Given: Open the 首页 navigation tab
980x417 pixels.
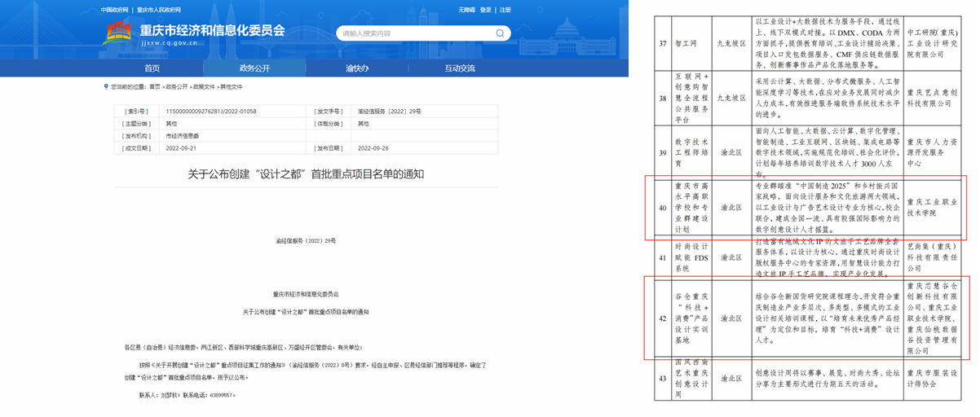Looking at the screenshot, I should pyautogui.click(x=152, y=68).
